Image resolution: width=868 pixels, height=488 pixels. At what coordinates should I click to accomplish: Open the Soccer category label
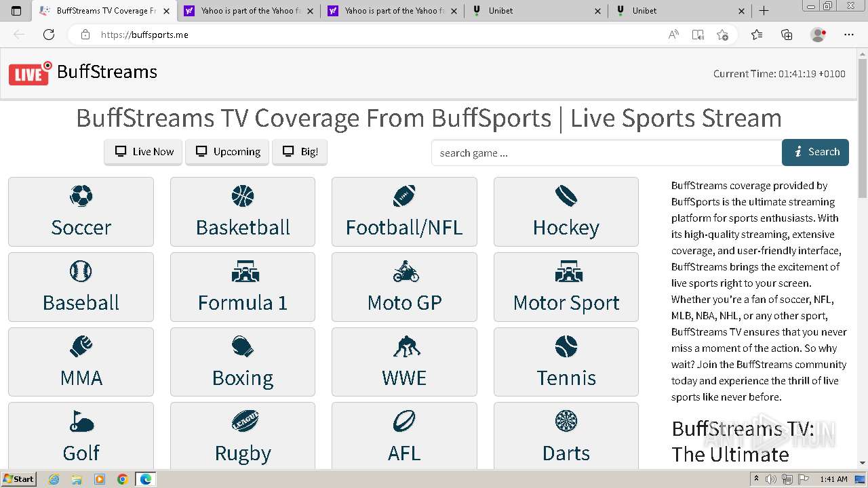(81, 227)
